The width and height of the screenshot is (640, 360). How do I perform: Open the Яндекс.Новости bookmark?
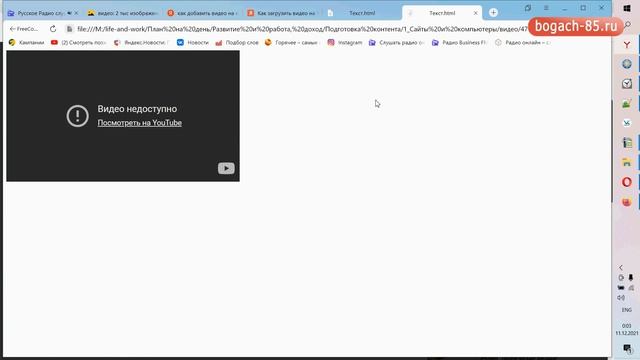click(141, 42)
